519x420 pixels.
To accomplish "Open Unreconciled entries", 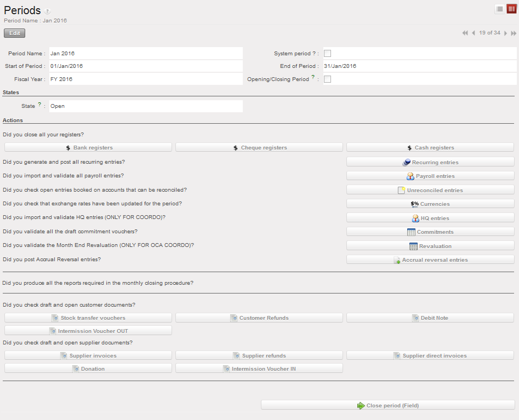I will (430, 190).
